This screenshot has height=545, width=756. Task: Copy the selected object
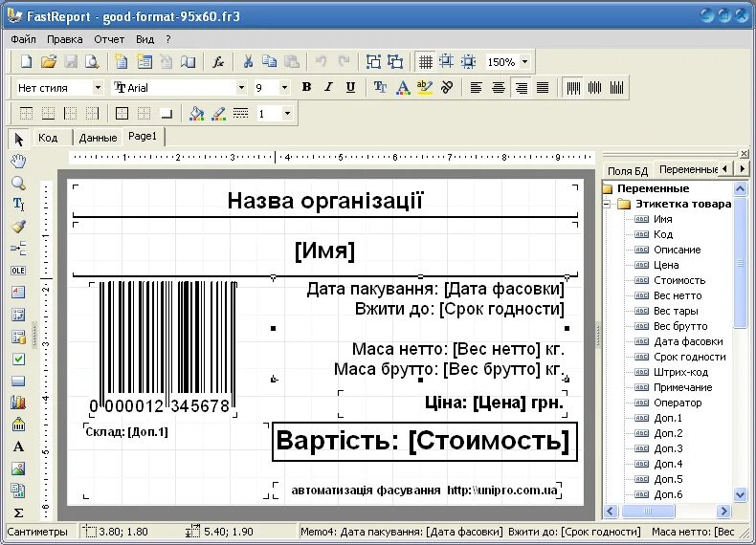pyautogui.click(x=269, y=62)
